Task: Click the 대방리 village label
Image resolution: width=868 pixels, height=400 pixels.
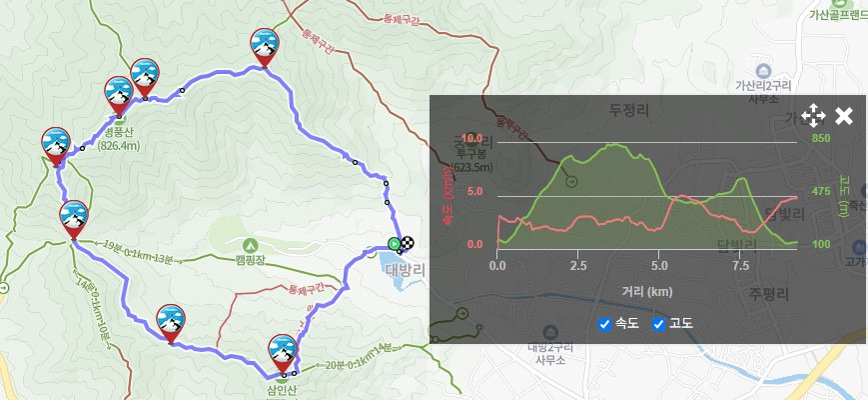Action: coord(406,270)
